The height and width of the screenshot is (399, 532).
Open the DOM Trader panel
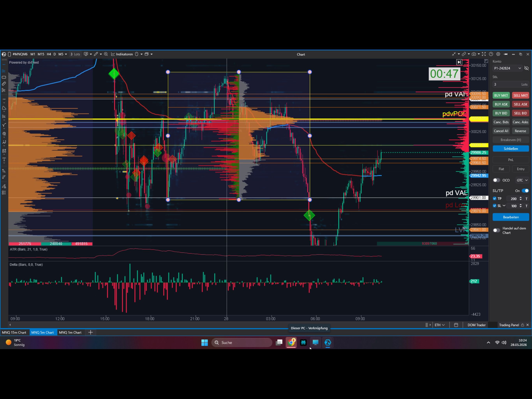477,325
